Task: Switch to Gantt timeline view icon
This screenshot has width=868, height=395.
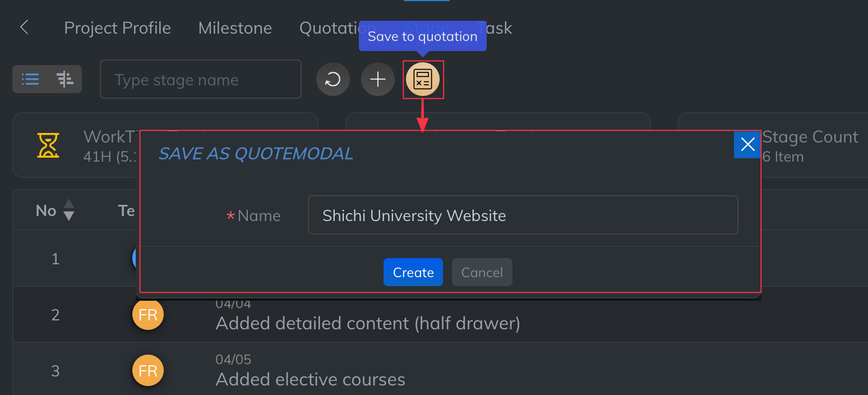Action: point(65,79)
